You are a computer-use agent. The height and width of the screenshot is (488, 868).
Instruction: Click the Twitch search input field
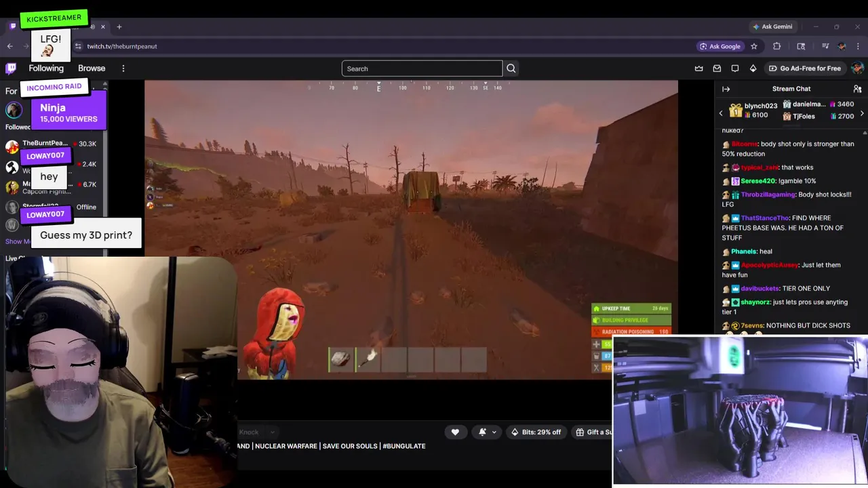click(422, 68)
